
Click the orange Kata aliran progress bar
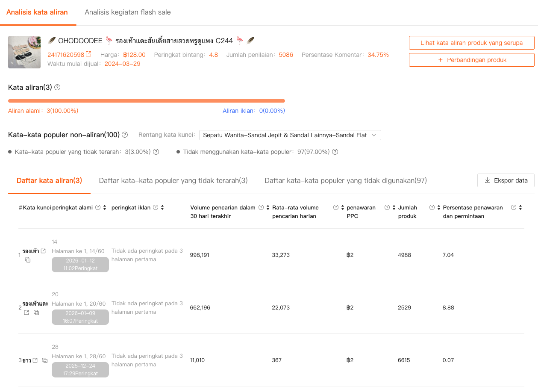146,101
